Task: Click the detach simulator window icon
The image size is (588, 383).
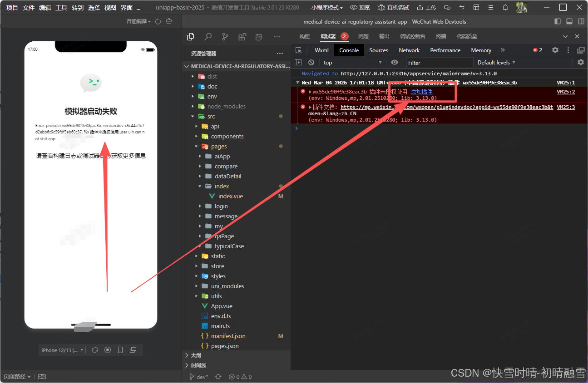Action: coord(133,350)
